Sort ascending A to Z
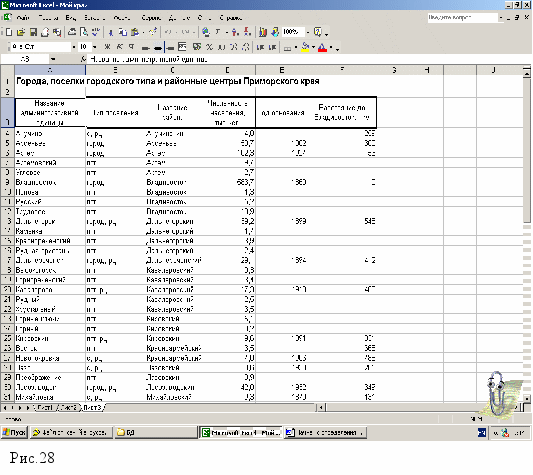 tap(235, 32)
